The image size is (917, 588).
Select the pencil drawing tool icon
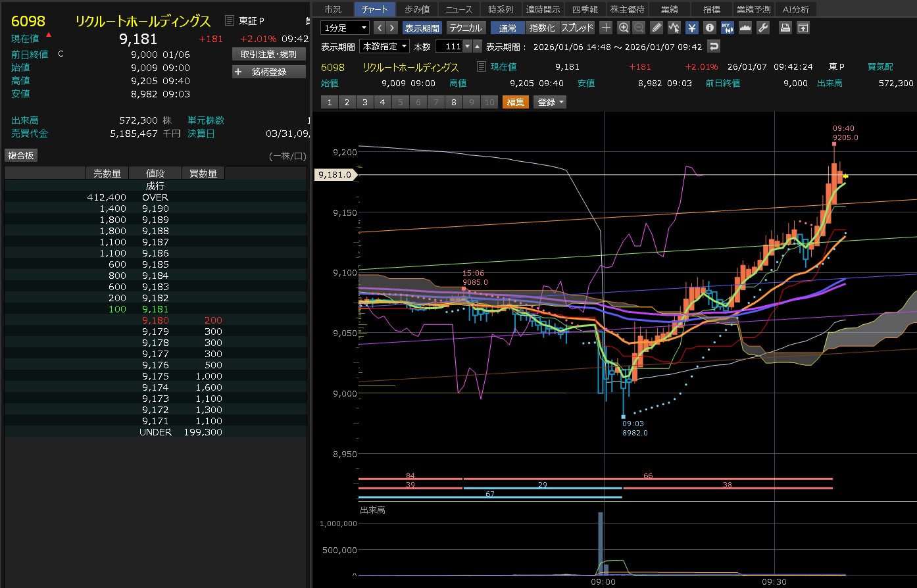657,28
